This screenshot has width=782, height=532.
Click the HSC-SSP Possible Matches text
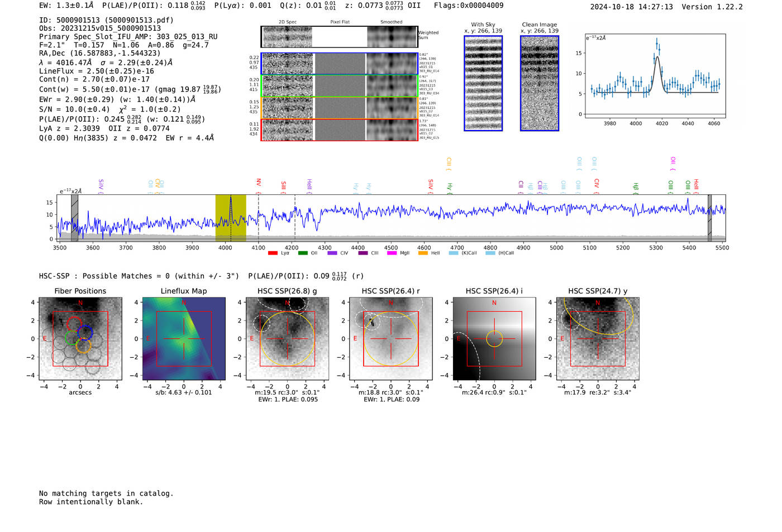coord(139,276)
